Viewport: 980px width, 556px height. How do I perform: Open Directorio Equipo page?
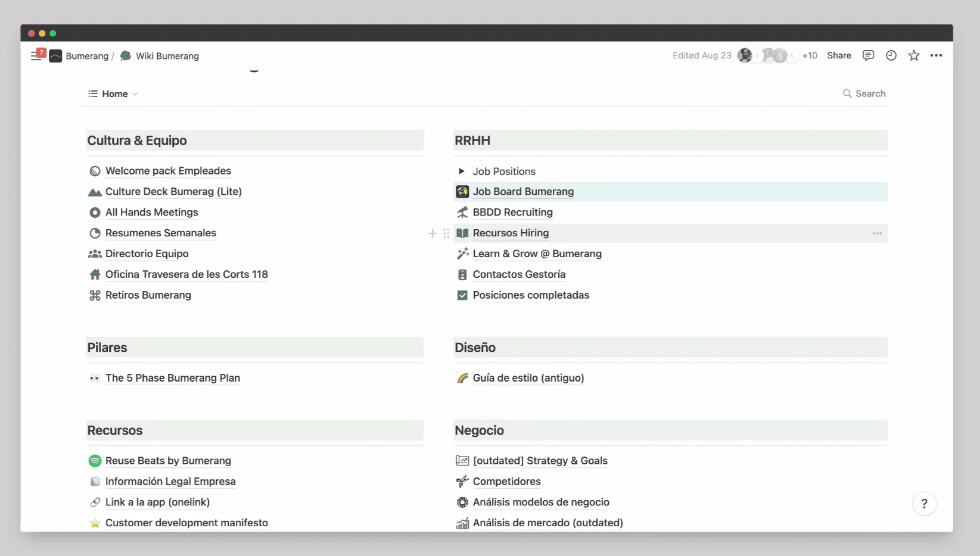(147, 254)
